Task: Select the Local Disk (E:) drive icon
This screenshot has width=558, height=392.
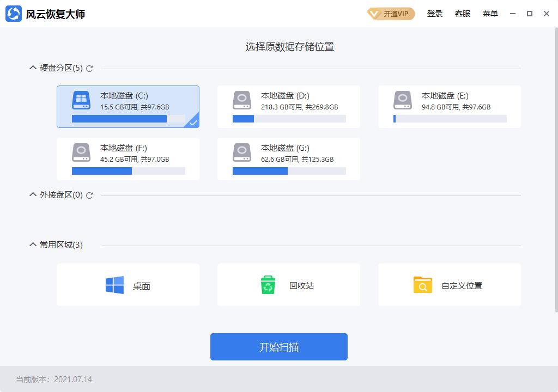Action: (403, 100)
